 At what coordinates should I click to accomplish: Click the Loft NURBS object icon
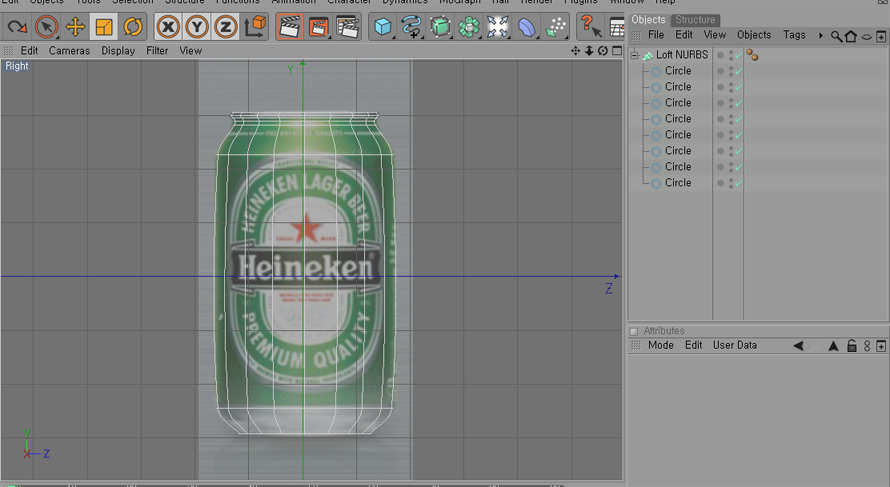pyautogui.click(x=647, y=55)
